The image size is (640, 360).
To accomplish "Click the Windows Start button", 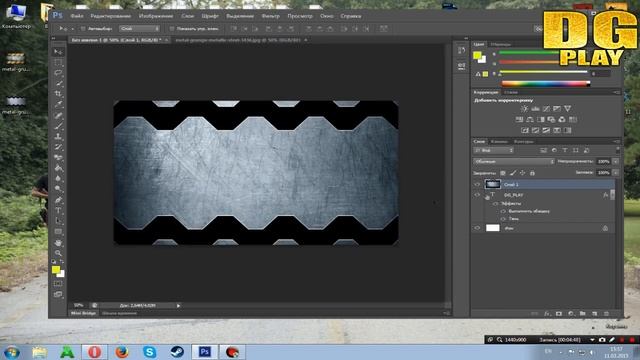I will pos(11,352).
